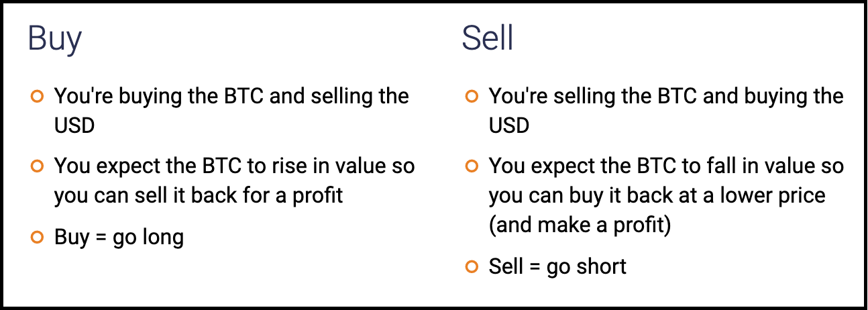Click the Sell heading
Viewport: 868px width, 310px height.
(488, 38)
